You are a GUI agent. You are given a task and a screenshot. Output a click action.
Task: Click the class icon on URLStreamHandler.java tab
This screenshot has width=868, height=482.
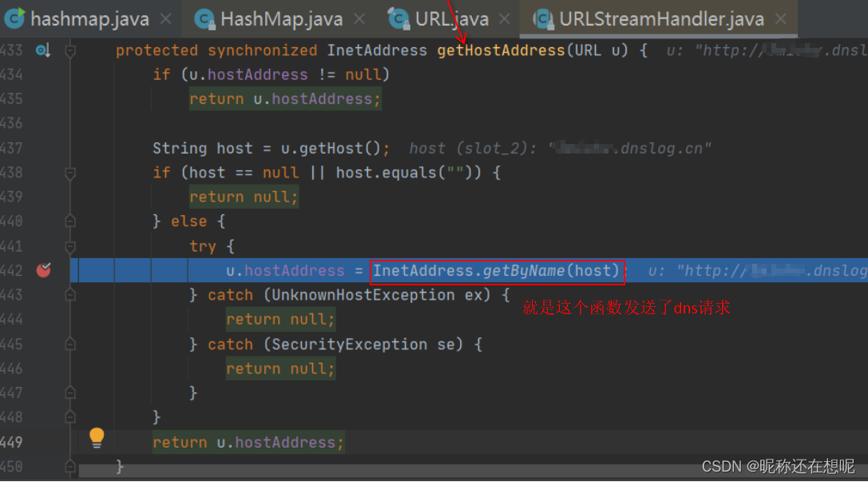coord(544,18)
